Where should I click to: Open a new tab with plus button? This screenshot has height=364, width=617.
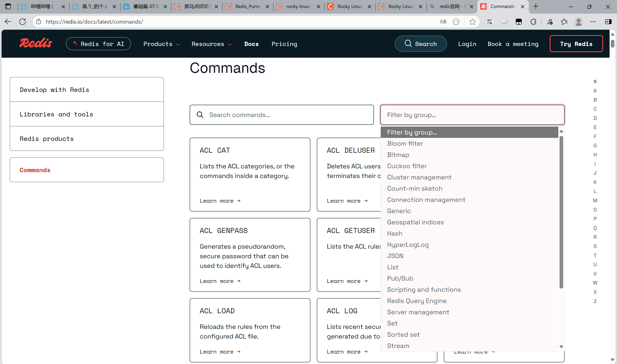click(x=536, y=7)
